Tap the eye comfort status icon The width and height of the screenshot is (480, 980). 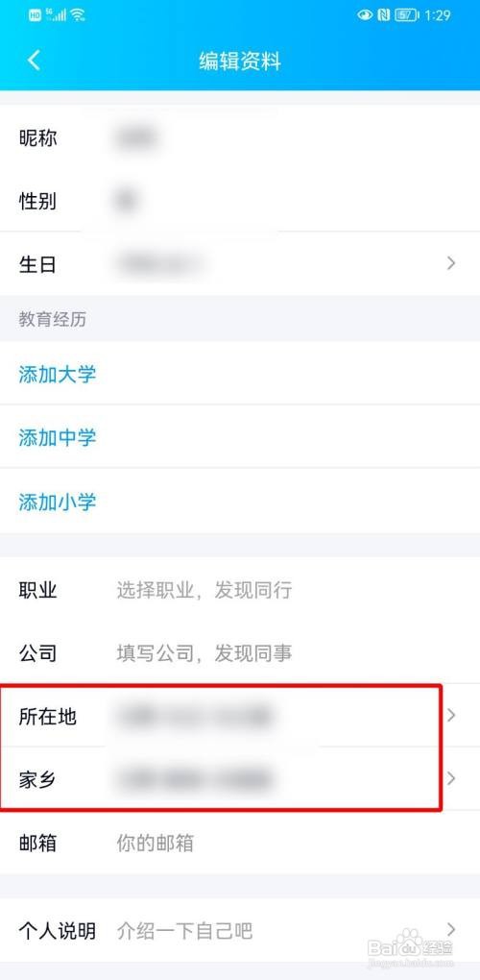pos(365,15)
